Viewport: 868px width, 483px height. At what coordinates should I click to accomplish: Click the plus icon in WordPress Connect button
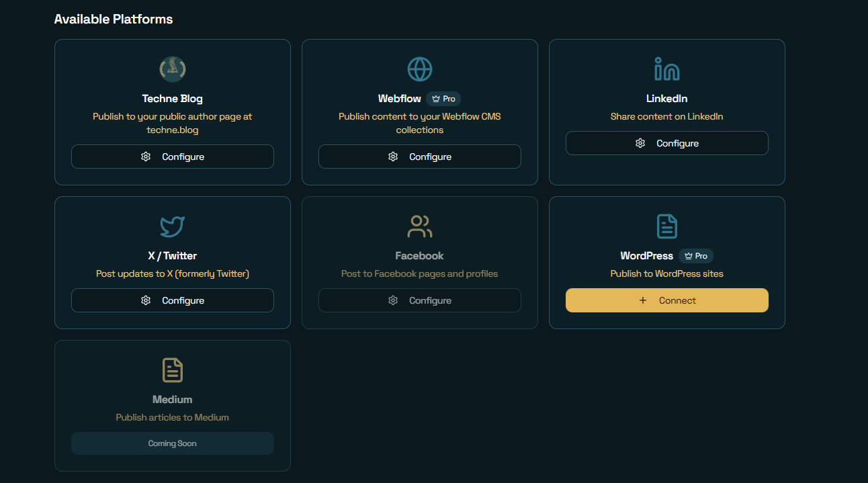tap(643, 300)
